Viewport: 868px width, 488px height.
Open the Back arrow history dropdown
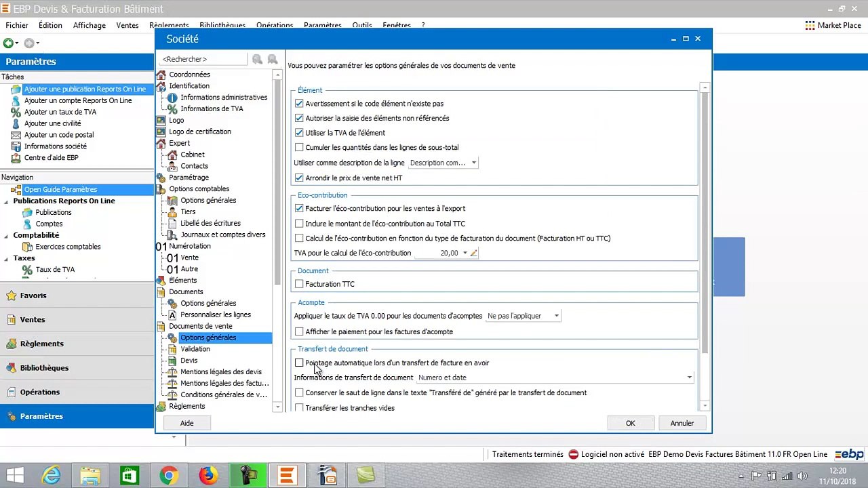[x=17, y=43]
